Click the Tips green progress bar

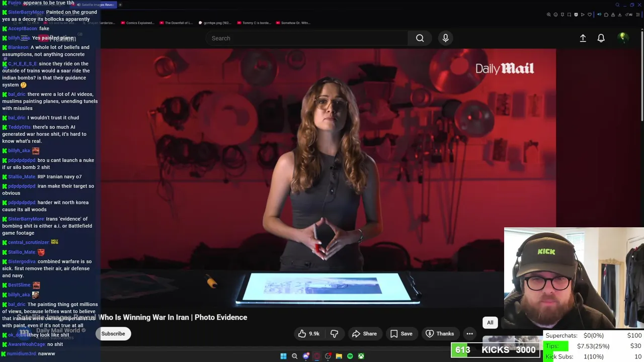point(556,346)
